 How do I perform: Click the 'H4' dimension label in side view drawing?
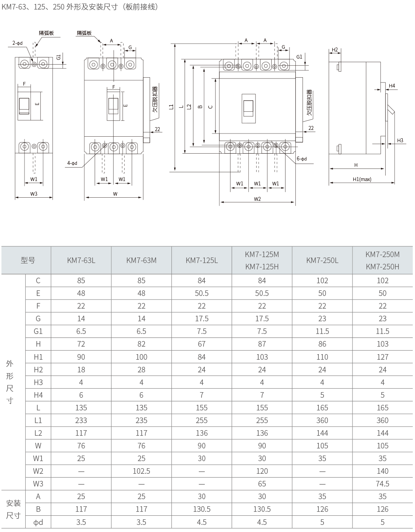pos(392,86)
